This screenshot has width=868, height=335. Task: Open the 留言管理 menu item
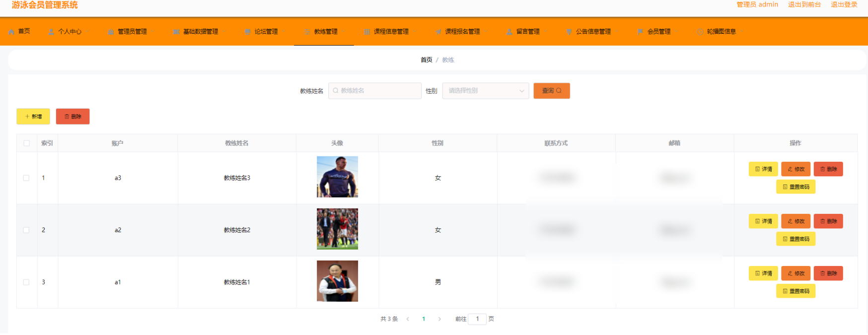click(527, 32)
